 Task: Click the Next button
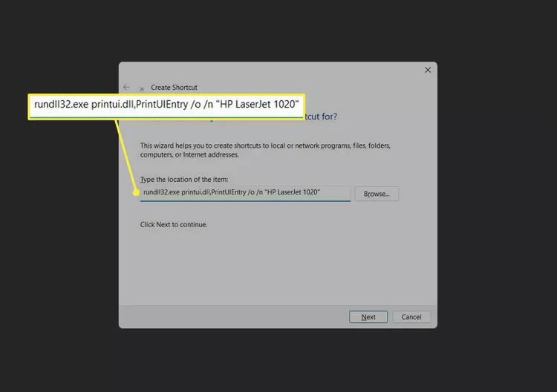click(x=368, y=317)
